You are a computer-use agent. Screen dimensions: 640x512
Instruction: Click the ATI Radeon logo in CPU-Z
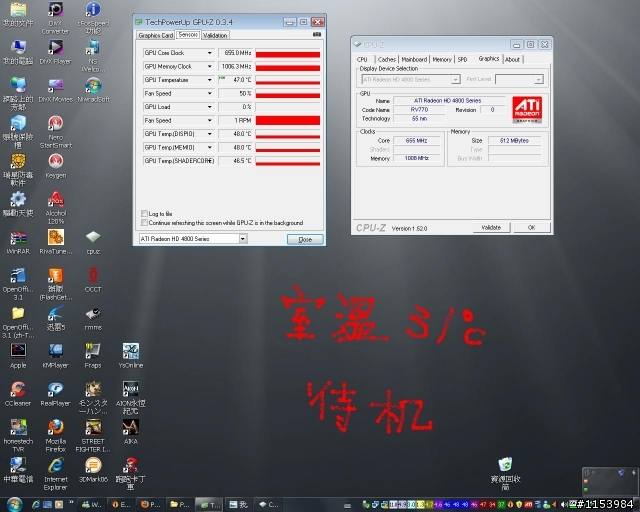527,109
